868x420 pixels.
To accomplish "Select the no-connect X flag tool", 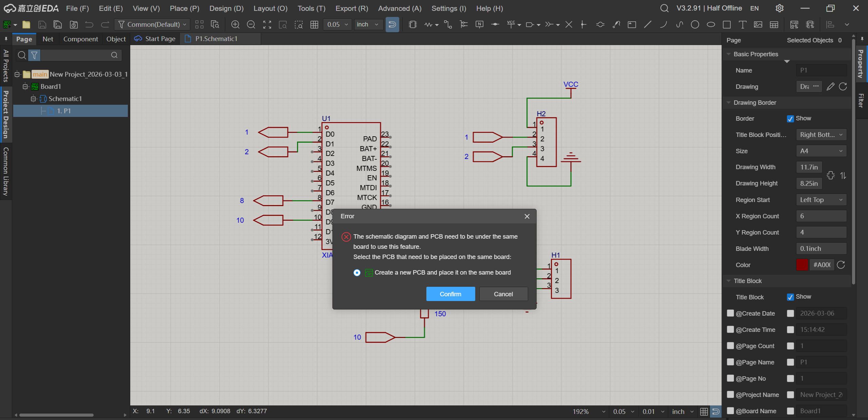I will 569,24.
